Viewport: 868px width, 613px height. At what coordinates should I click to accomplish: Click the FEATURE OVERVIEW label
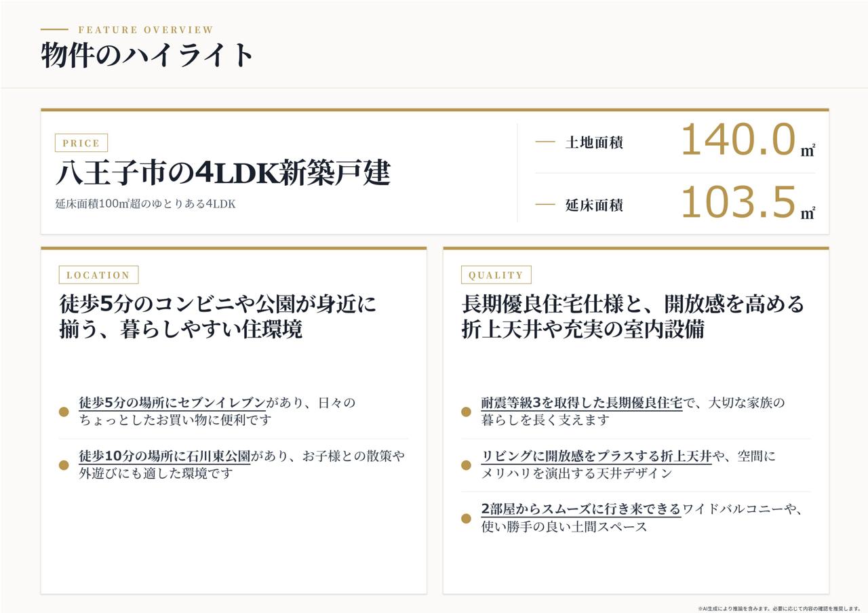[146, 30]
